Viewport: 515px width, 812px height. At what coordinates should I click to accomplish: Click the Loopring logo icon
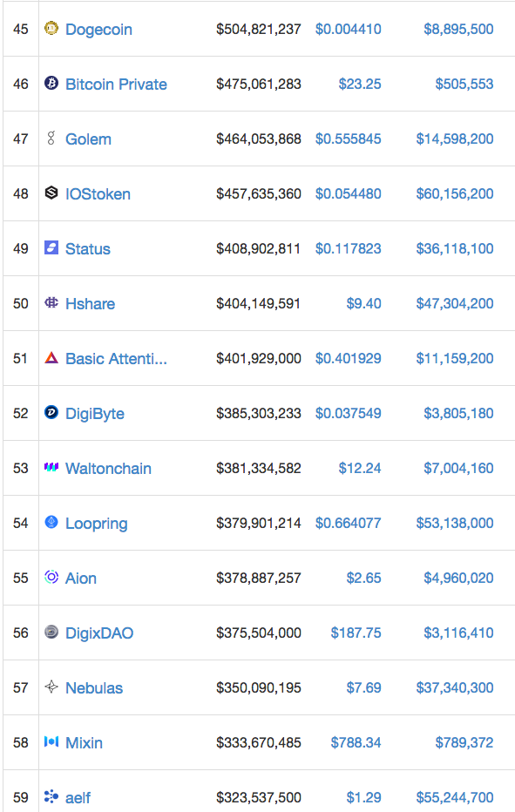[x=51, y=522]
